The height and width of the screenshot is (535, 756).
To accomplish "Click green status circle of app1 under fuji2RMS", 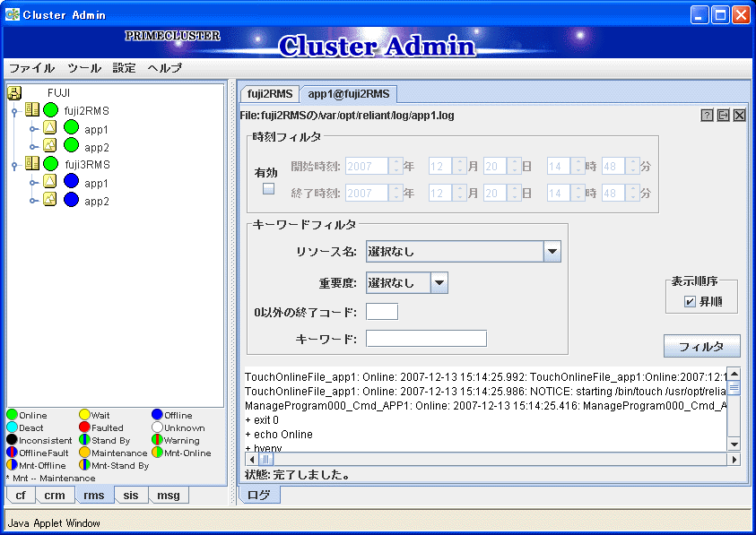I will (x=71, y=127).
